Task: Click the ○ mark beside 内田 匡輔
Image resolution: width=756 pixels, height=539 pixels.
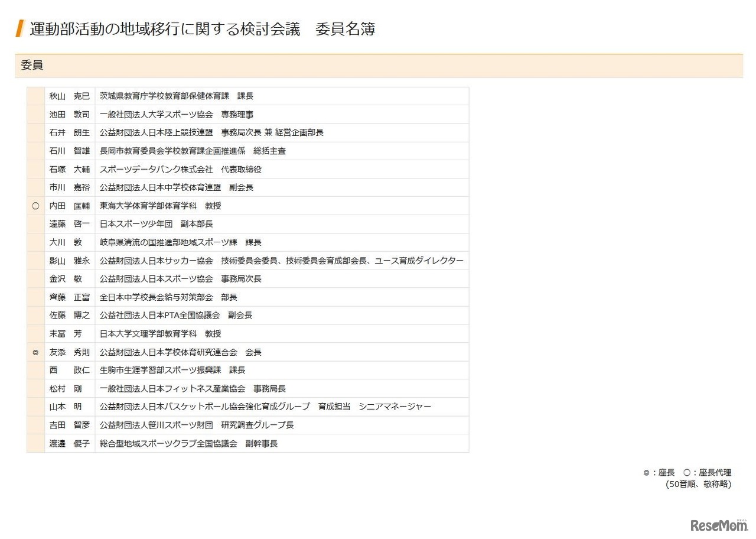Action: (x=35, y=206)
